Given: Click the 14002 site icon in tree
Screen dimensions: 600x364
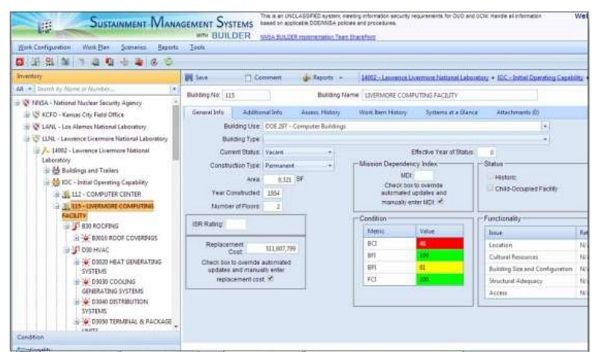Looking at the screenshot, I should (46, 151).
